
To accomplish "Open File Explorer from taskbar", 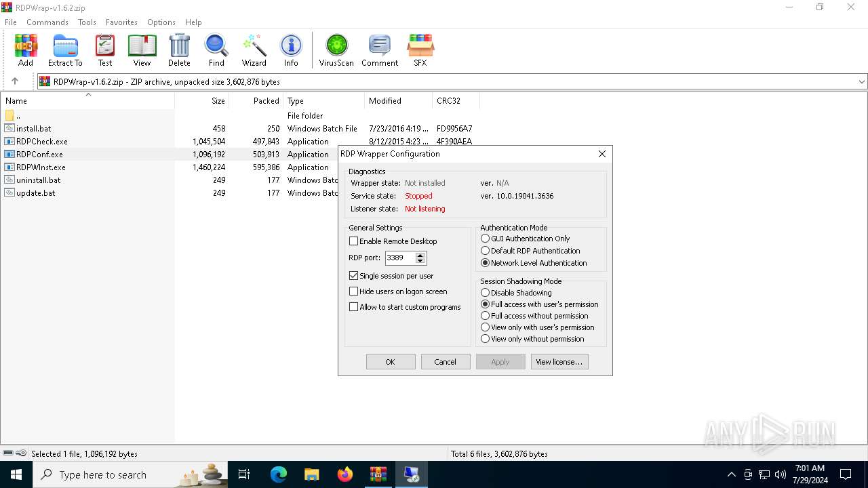I will pyautogui.click(x=312, y=474).
